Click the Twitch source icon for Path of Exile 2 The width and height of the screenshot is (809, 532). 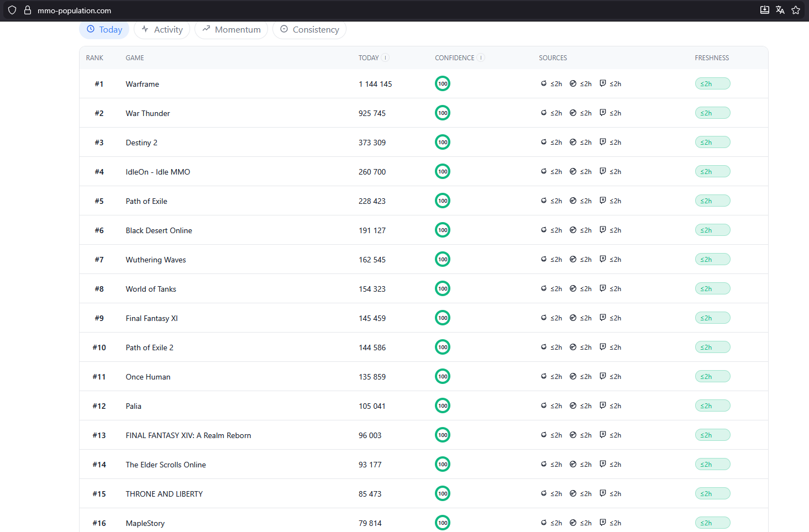[603, 347]
